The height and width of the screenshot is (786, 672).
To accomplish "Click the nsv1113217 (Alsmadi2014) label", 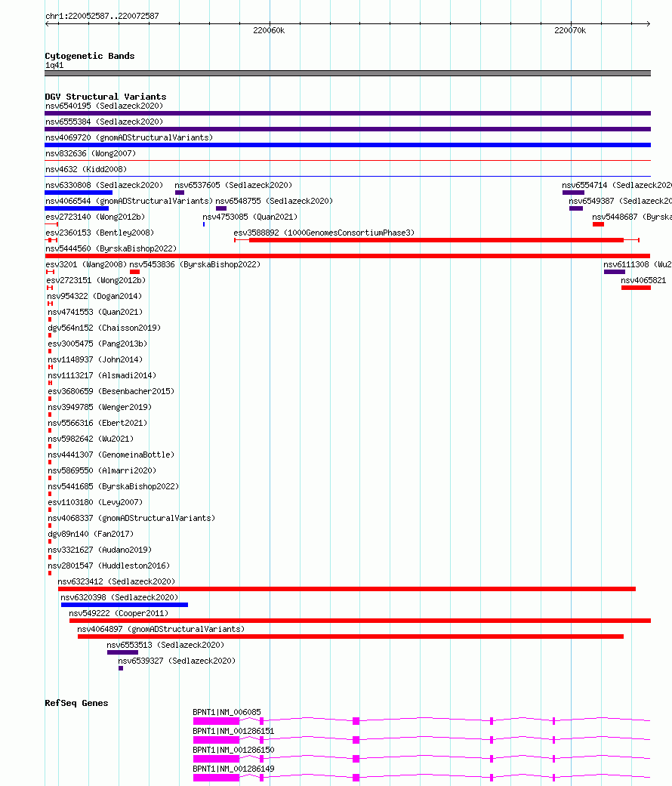I will (102, 375).
